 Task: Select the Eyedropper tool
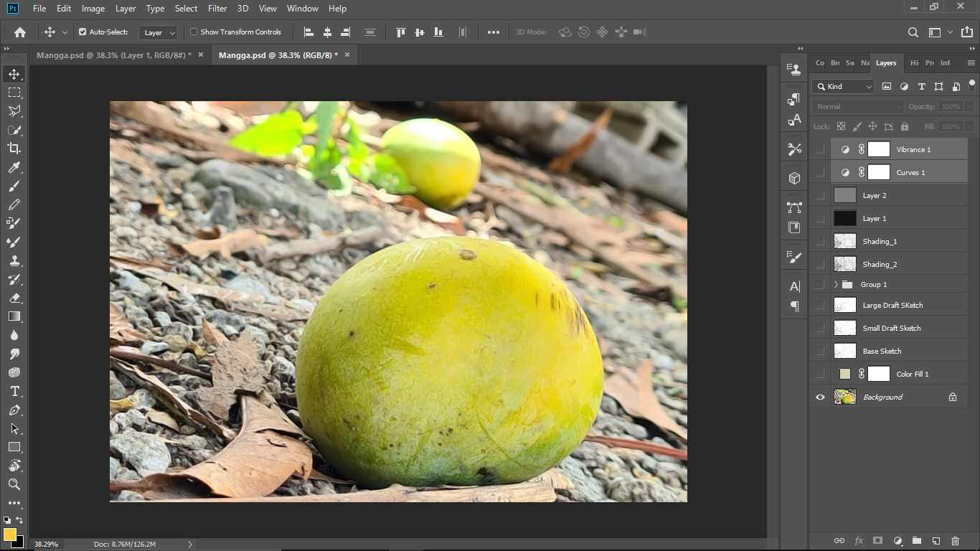tap(14, 167)
